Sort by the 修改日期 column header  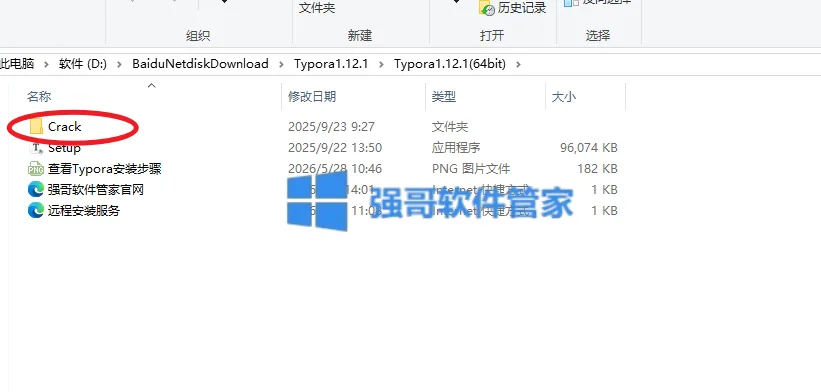(x=312, y=96)
